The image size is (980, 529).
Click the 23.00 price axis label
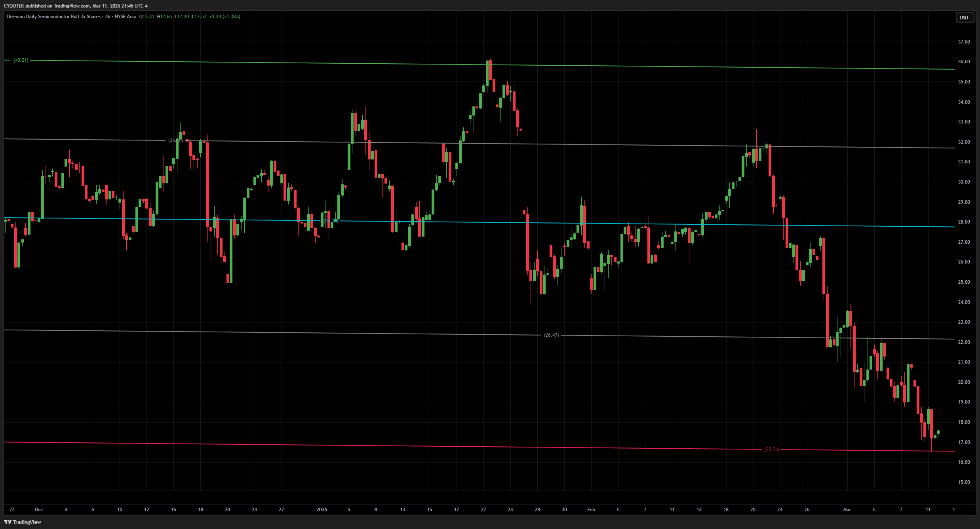tap(964, 322)
